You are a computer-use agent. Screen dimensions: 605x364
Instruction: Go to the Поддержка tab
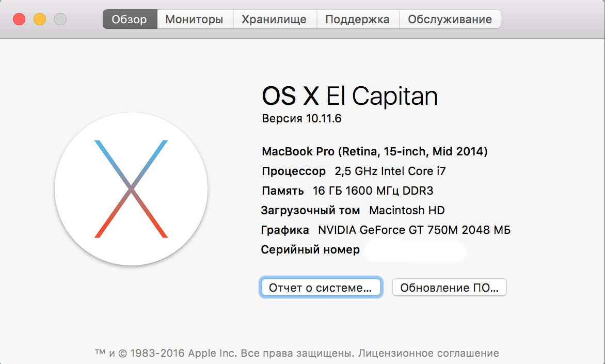pyautogui.click(x=357, y=20)
